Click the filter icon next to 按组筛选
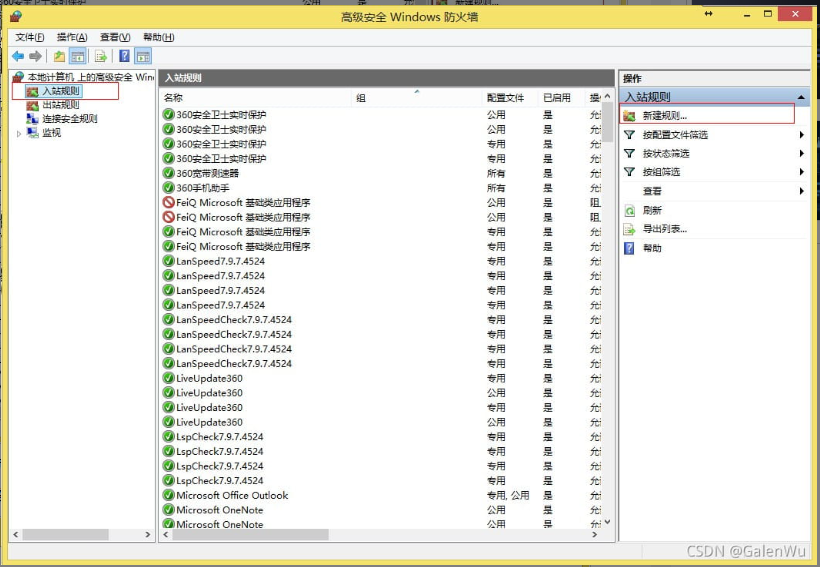This screenshot has height=567, width=820. [x=630, y=172]
